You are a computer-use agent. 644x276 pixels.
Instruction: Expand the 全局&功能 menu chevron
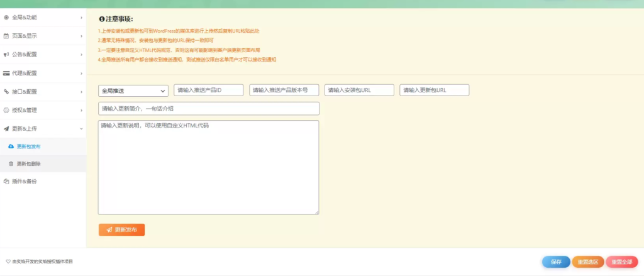81,18
